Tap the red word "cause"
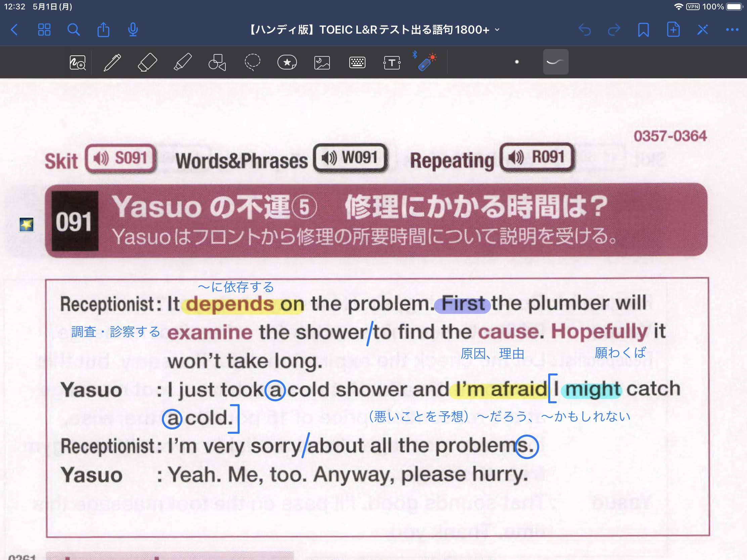Viewport: 747px width, 560px height. tap(508, 332)
